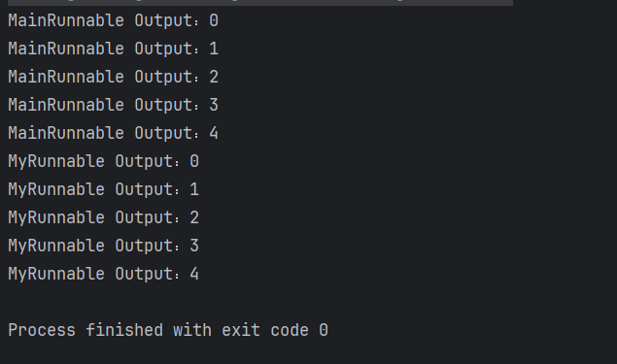Click the digit 4 after MyRunnable Output
617x364 pixels.
pos(194,275)
